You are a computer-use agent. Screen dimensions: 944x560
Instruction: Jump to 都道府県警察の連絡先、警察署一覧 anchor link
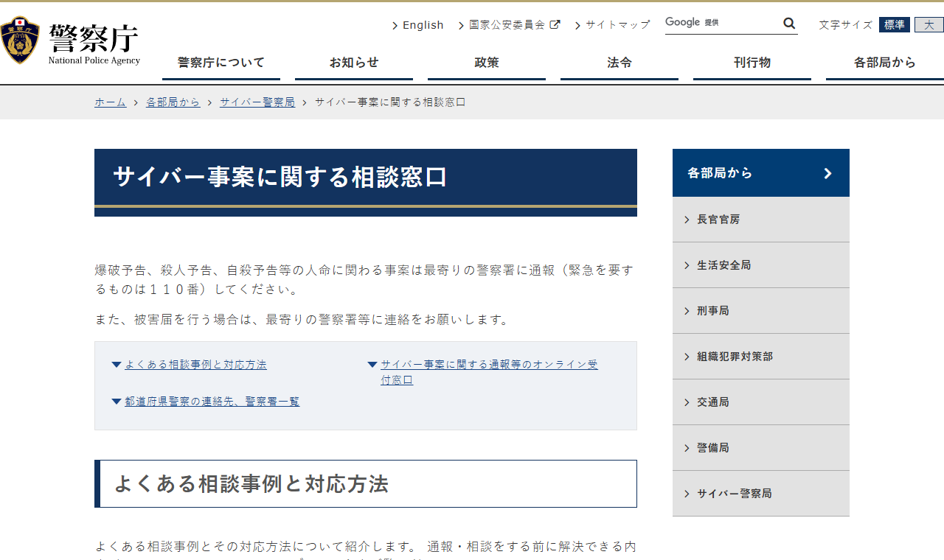[x=212, y=402]
